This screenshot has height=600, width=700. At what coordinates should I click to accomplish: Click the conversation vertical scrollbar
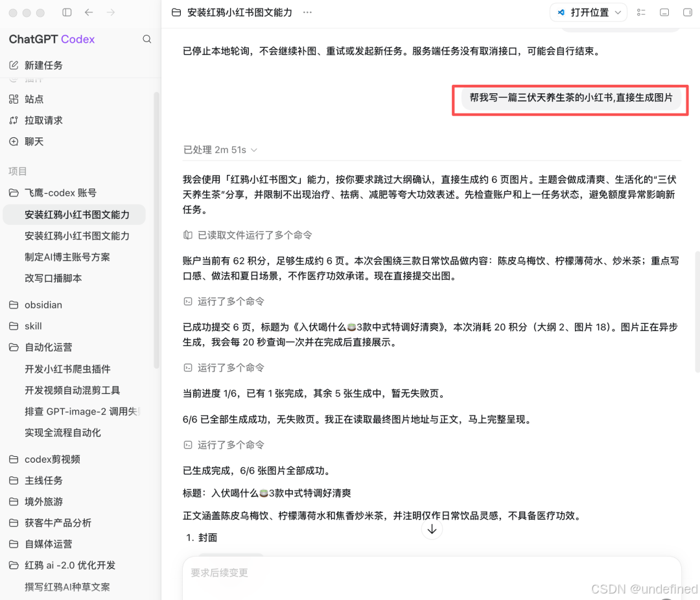point(697,312)
